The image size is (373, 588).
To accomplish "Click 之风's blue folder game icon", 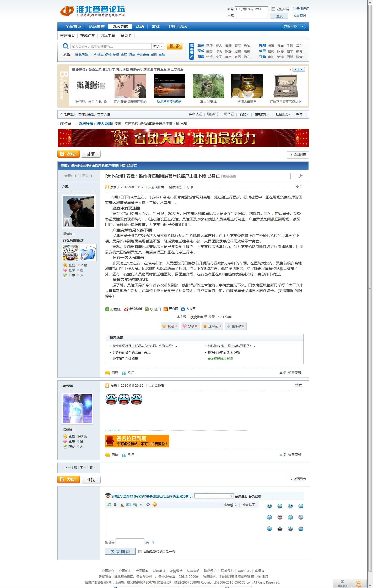I will click(x=88, y=253).
